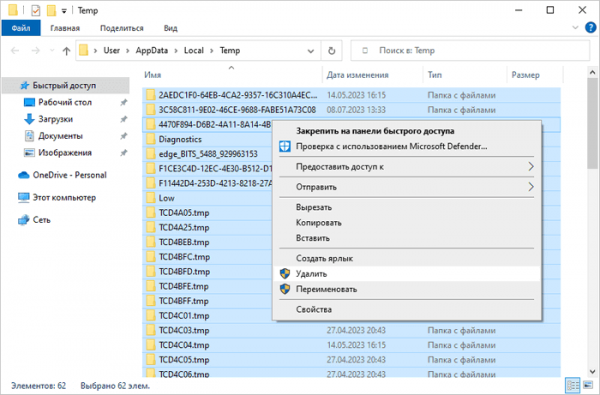Open Загрузки in navigation pane
Image resolution: width=600 pixels, height=395 pixels.
[x=55, y=119]
